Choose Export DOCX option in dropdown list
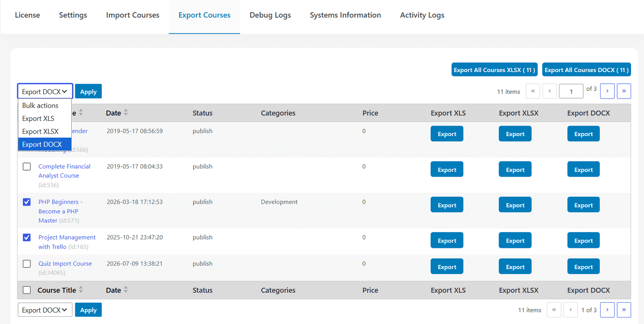644x324 pixels. click(x=45, y=144)
